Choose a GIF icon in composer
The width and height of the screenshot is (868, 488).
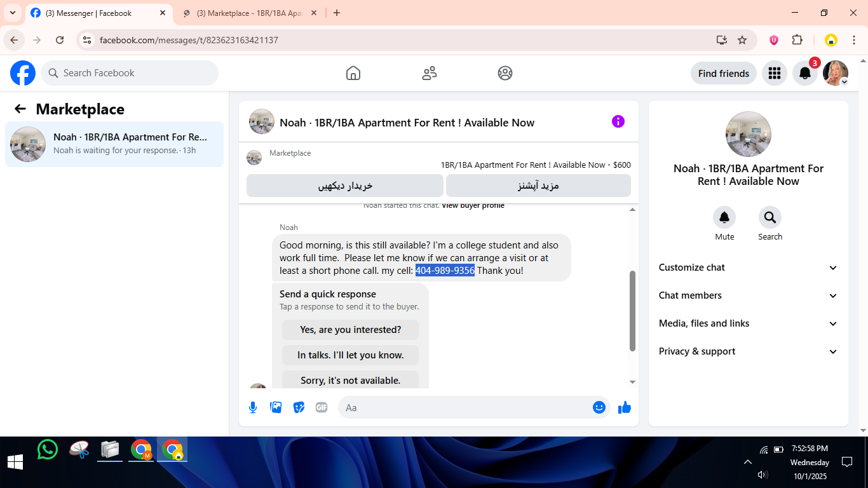322,407
